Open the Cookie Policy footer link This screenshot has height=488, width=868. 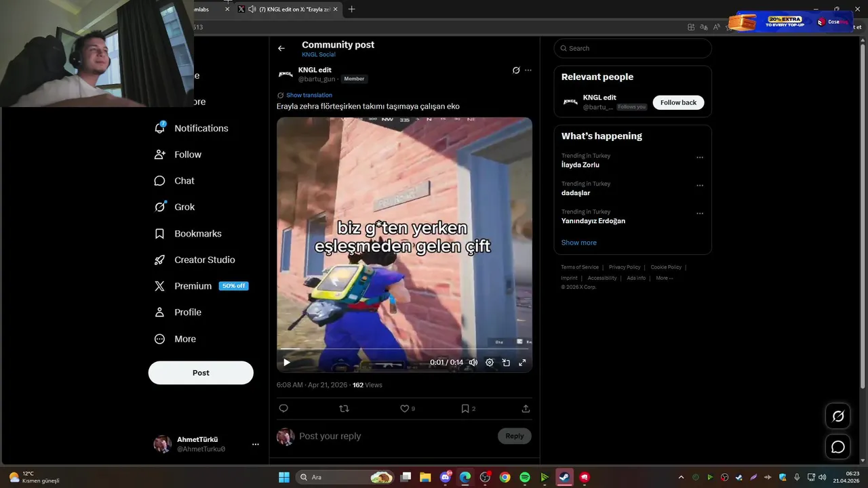[666, 267]
